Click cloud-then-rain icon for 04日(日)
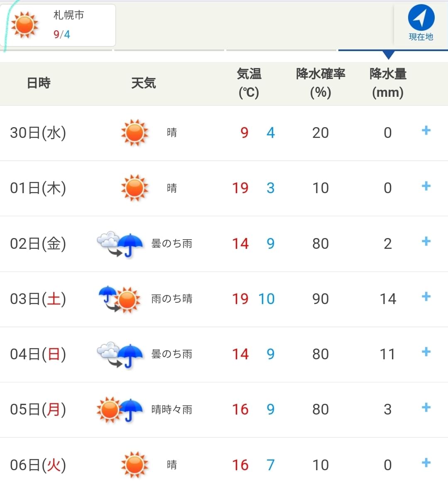448x491 pixels. pos(120,355)
